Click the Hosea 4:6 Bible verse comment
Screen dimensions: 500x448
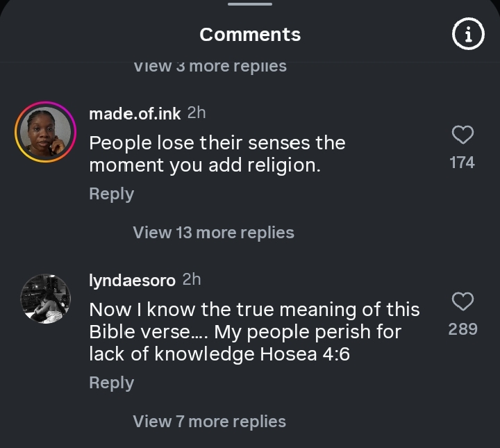click(x=254, y=331)
